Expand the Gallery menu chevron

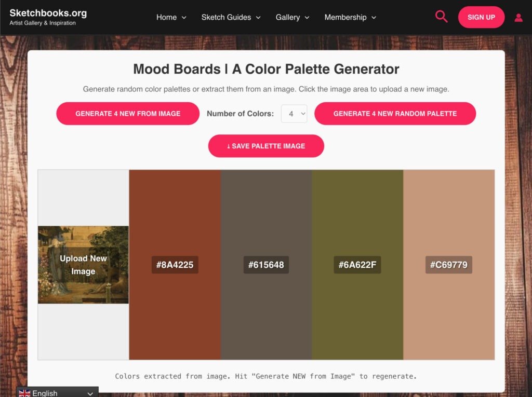[307, 18]
